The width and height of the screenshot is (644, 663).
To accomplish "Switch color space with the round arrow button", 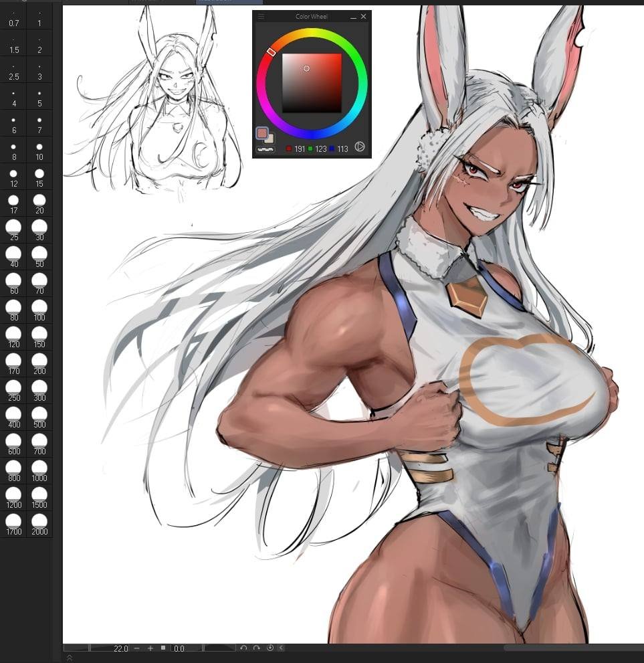I will 360,147.
